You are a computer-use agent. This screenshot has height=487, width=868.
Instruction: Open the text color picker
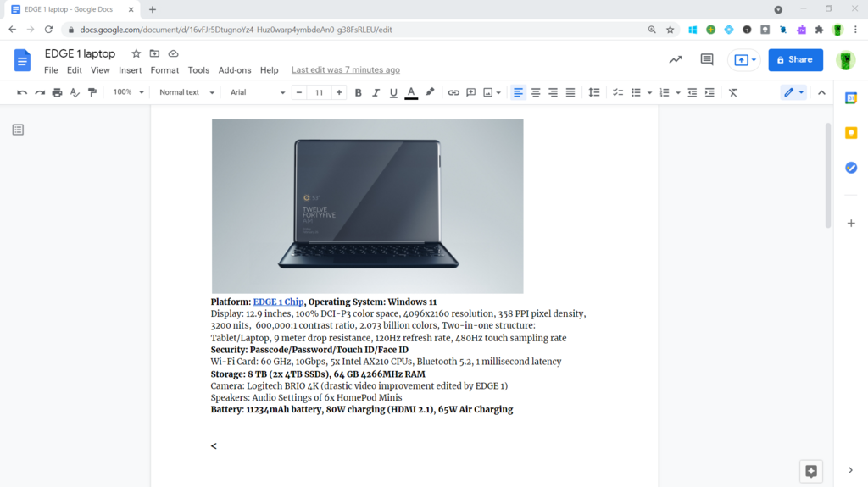tap(411, 92)
